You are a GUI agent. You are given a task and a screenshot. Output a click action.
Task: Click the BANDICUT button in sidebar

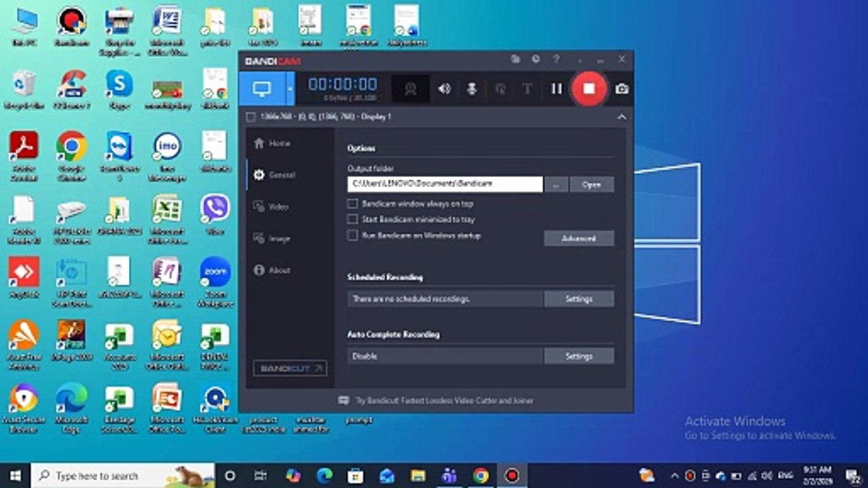[290, 368]
